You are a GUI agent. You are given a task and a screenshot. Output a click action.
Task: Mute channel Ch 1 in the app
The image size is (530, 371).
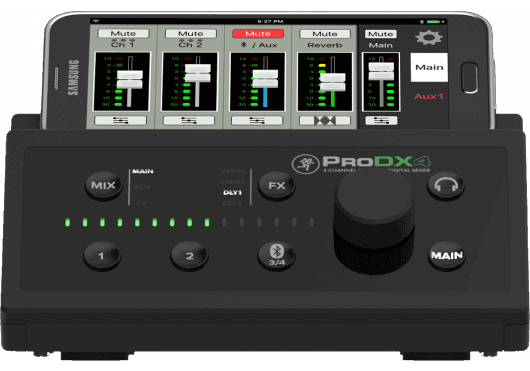click(x=123, y=33)
